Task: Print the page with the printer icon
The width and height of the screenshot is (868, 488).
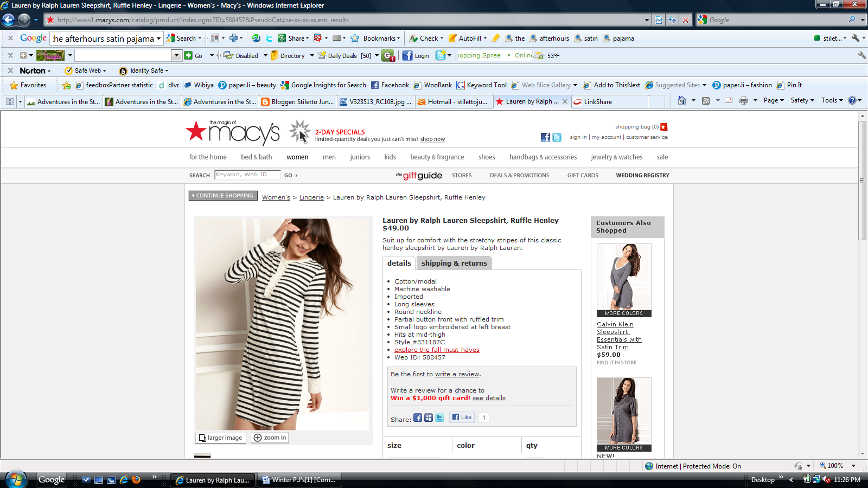Action: (x=744, y=100)
